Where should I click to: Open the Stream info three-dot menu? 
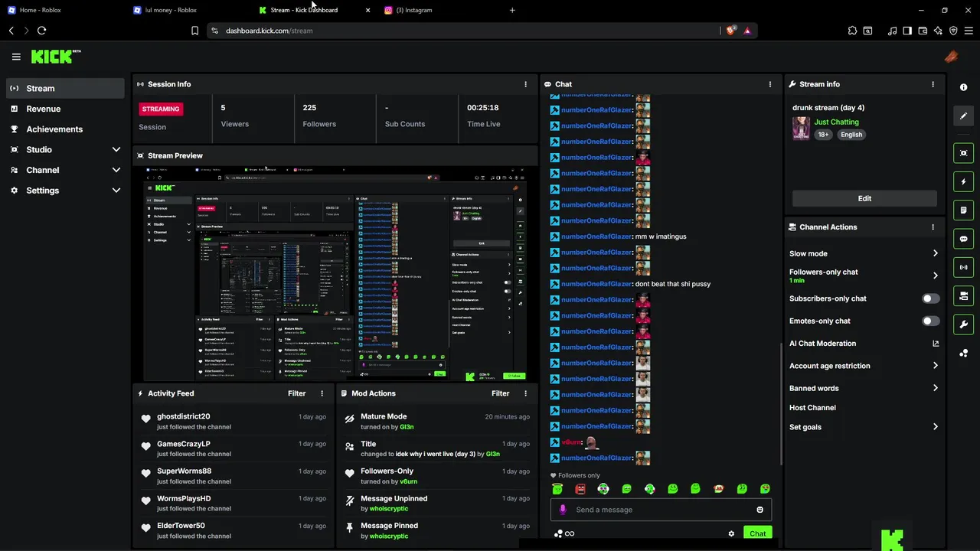[933, 84]
